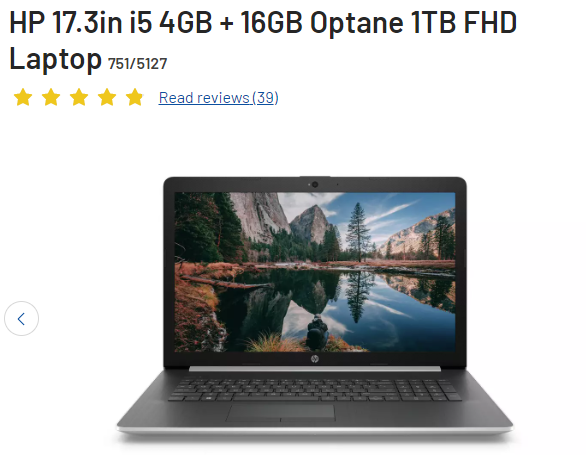Image resolution: width=586 pixels, height=455 pixels.
Task: Click the laptop keyboard in the photo
Action: pos(315,390)
